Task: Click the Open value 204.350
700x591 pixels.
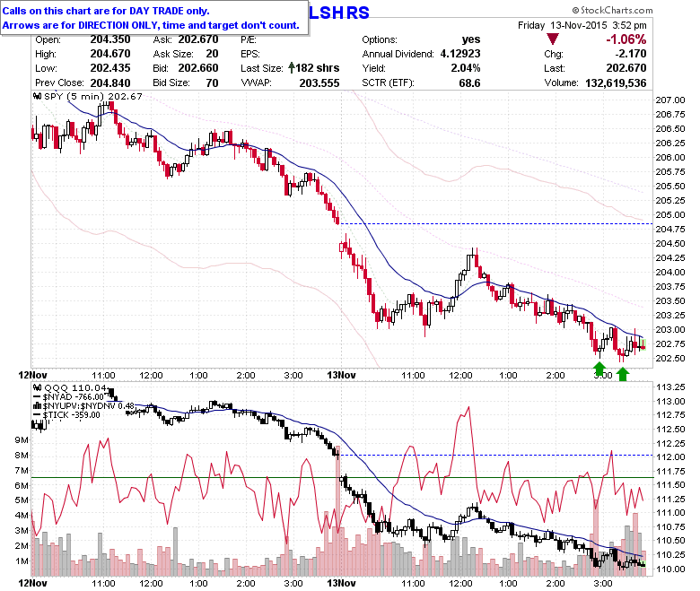Action: tap(110, 39)
